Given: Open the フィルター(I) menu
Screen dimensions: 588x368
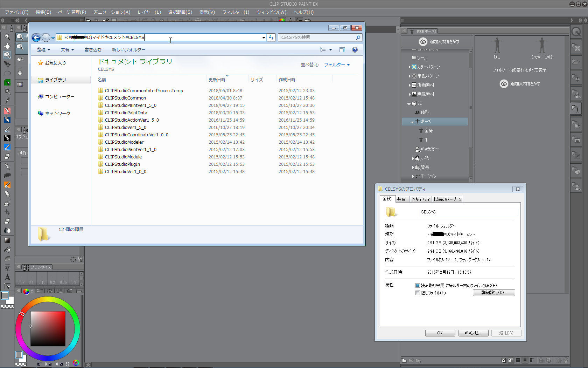Looking at the screenshot, I should coord(236,12).
